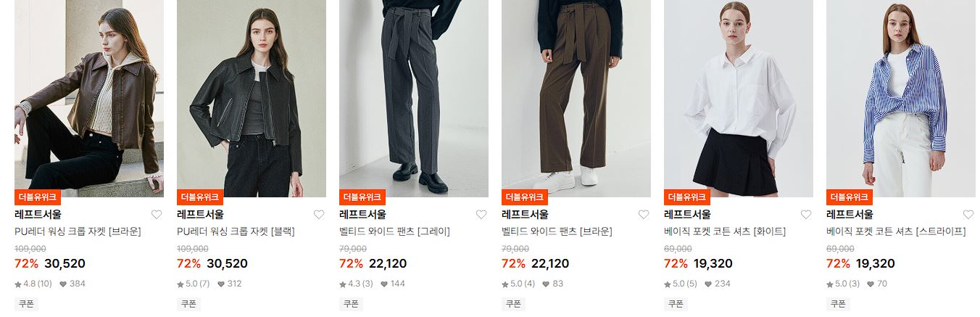Viewport: 980px width, 317px height.
Task: Click 레프트서울 brand name above grey pants
Action: (362, 215)
